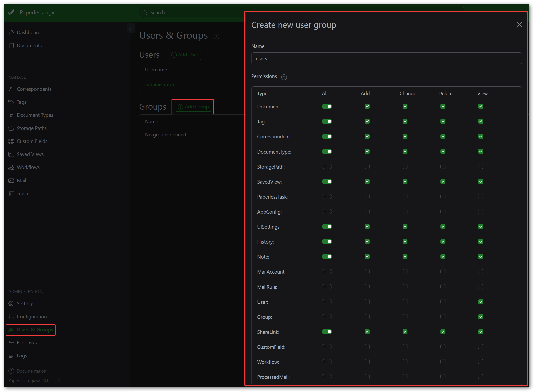This screenshot has height=392, width=534.
Task: Disable the Document All permissions toggle
Action: 327,106
